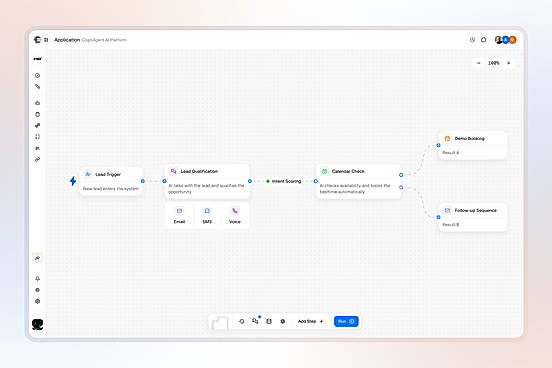This screenshot has height=368, width=552.
Task: Open the cloud icon in the left sidebar
Action: click(x=37, y=103)
